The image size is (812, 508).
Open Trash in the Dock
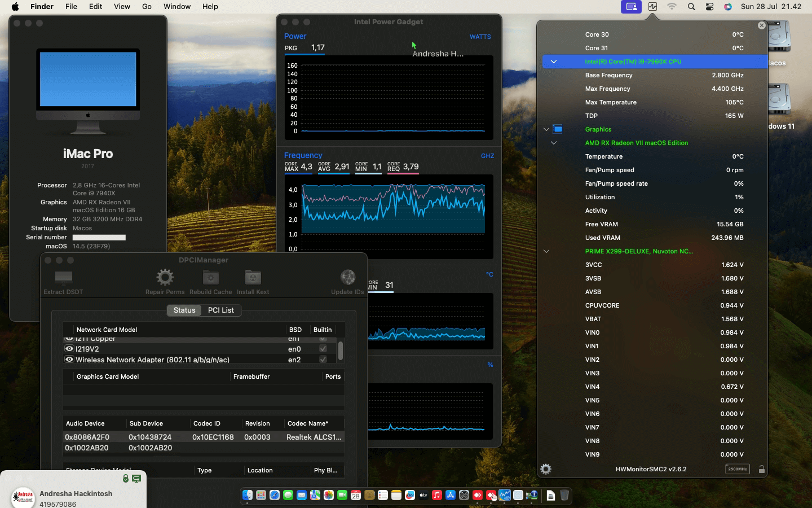pos(564,495)
